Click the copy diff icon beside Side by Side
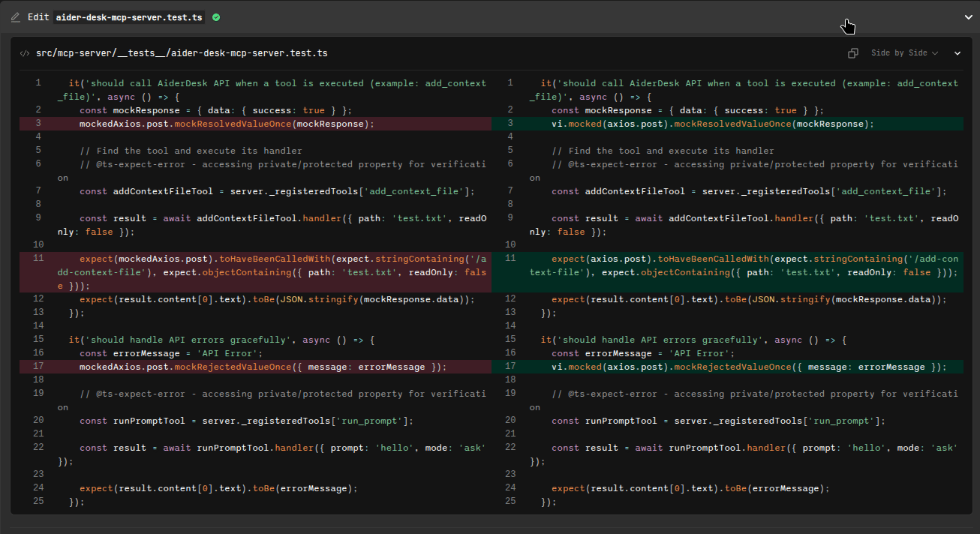 tap(853, 53)
